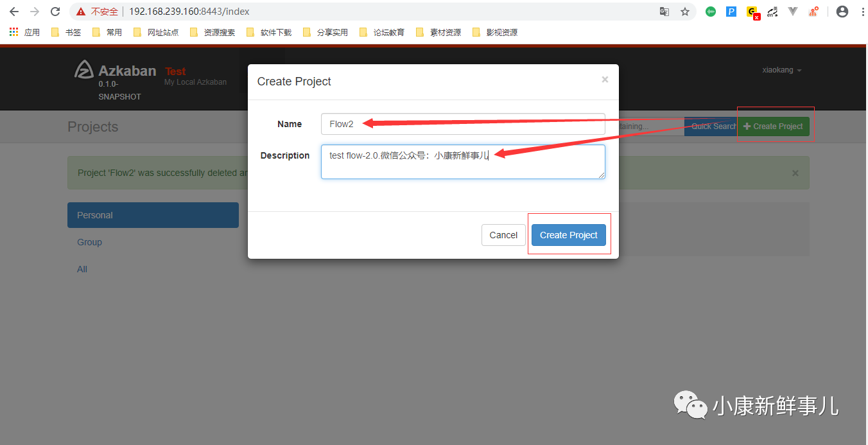This screenshot has width=868, height=445.
Task: Open the 影视资源 bookmark folder
Action: point(494,32)
